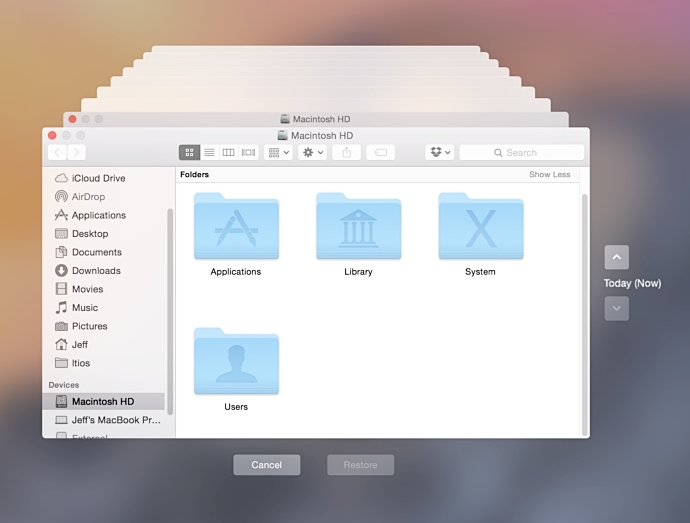Open the Arrange items dropdown
The image size is (690, 523).
coord(279,153)
